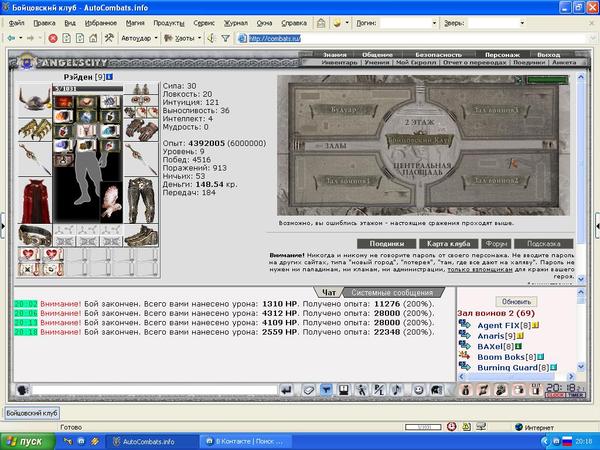This screenshot has width=600, height=450.
Task: Click the Подсказка button
Action: click(x=543, y=244)
